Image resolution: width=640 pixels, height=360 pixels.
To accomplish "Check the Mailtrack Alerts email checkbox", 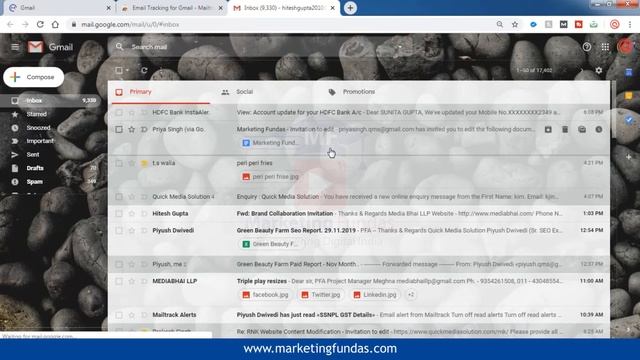I will 119,315.
